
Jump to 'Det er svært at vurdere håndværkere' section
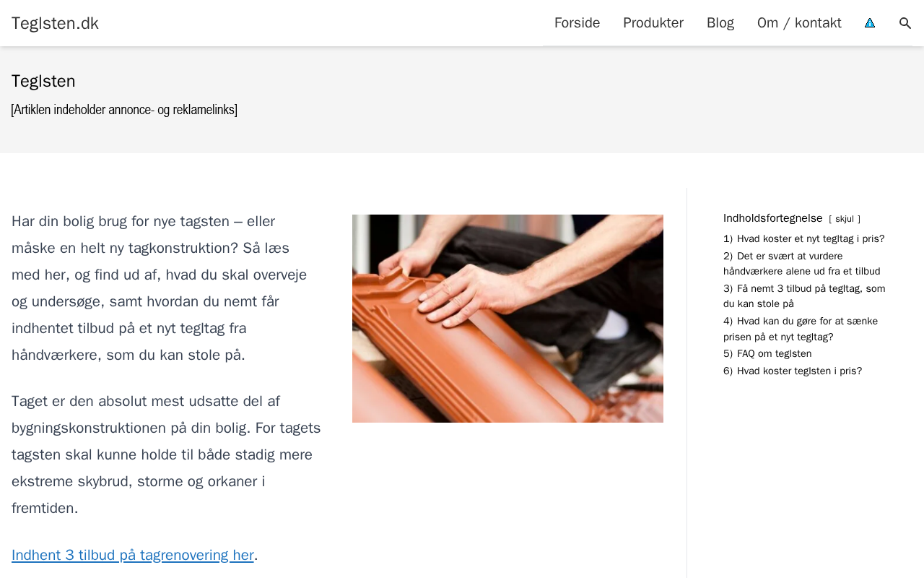tap(802, 264)
